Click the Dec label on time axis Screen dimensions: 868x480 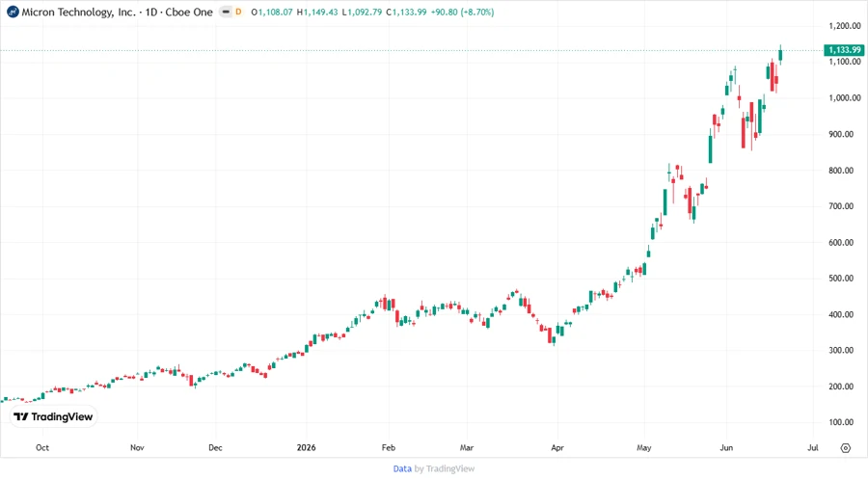pos(215,448)
